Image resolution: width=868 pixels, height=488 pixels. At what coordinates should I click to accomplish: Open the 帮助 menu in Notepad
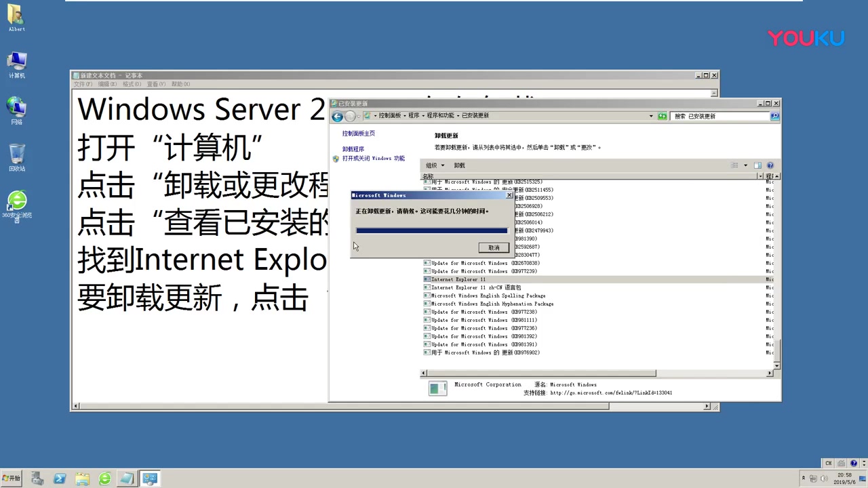pyautogui.click(x=180, y=83)
